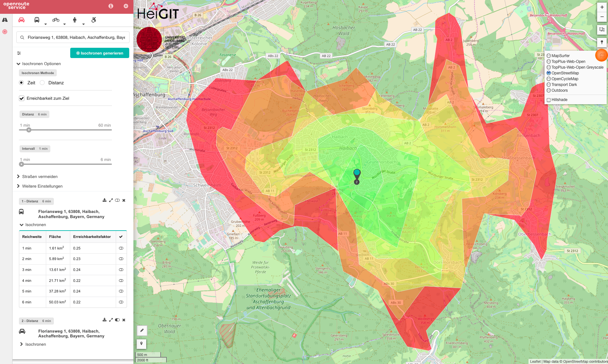Click the address search input field
Screen dimensions: 608x364
pyautogui.click(x=76, y=38)
